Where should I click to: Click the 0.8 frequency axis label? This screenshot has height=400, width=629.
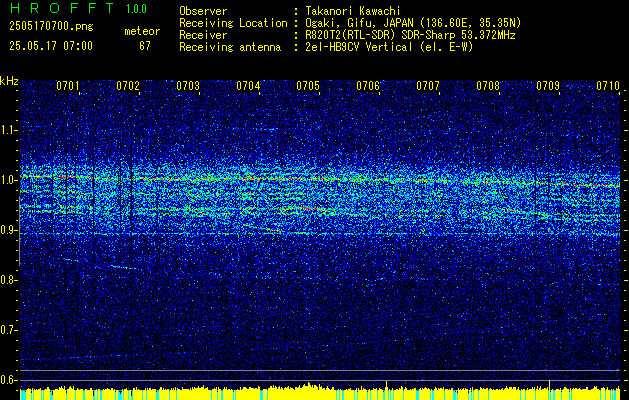8,280
